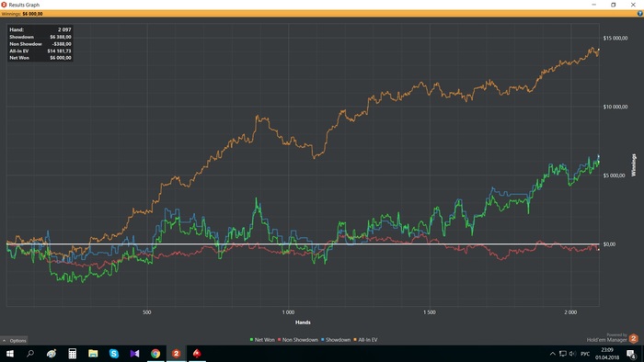
Task: Click Net Won $6 000,00 info row
Action: click(40, 58)
